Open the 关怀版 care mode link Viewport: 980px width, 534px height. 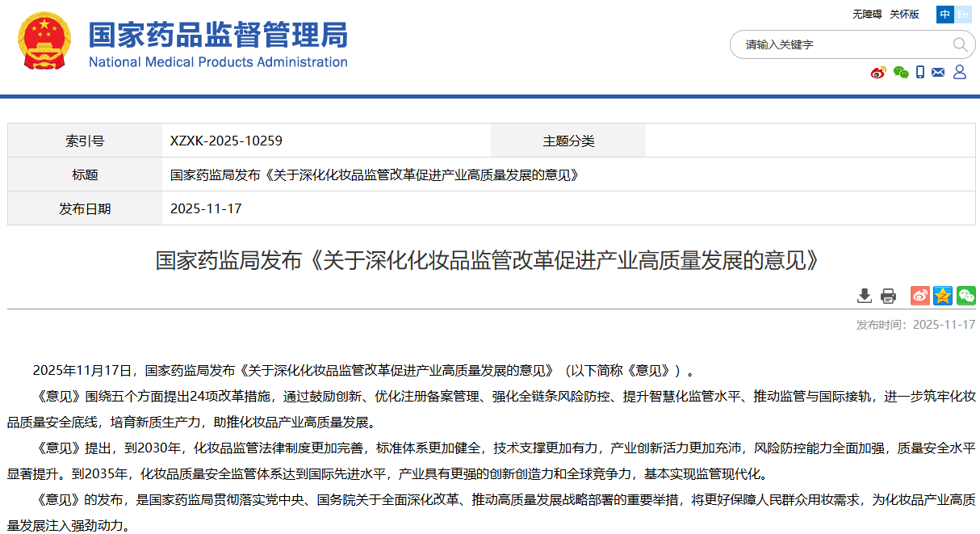(x=904, y=15)
